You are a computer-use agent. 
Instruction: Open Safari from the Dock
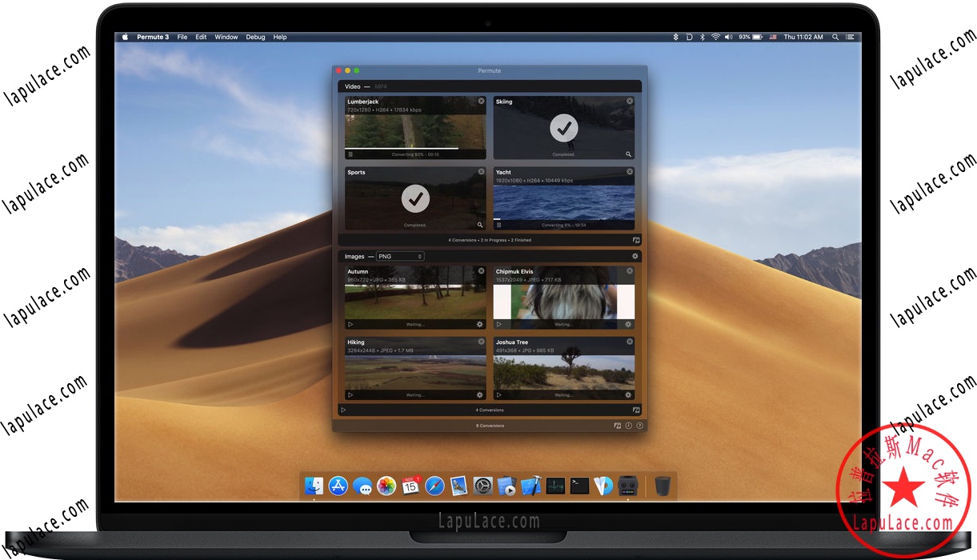tap(434, 486)
